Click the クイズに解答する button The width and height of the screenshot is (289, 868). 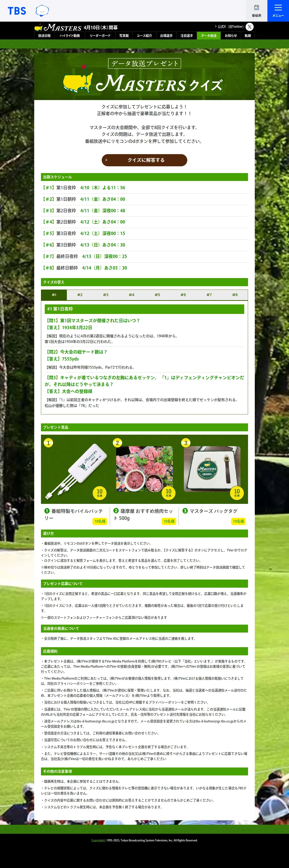point(144,160)
